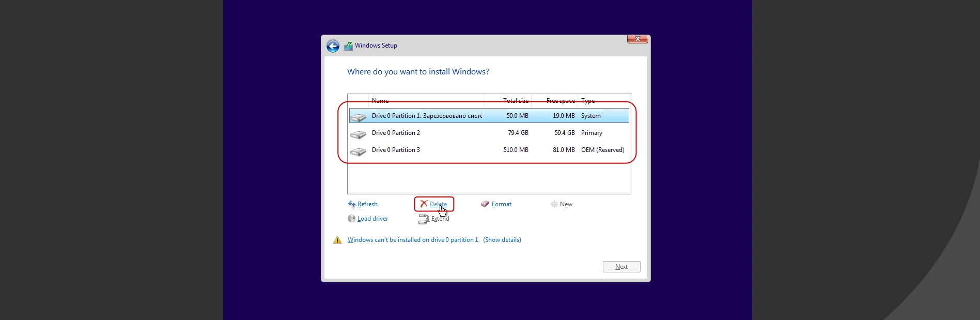Select the Drive 0 Partition 2 row
Screen dimensions: 980x320
click(489, 133)
